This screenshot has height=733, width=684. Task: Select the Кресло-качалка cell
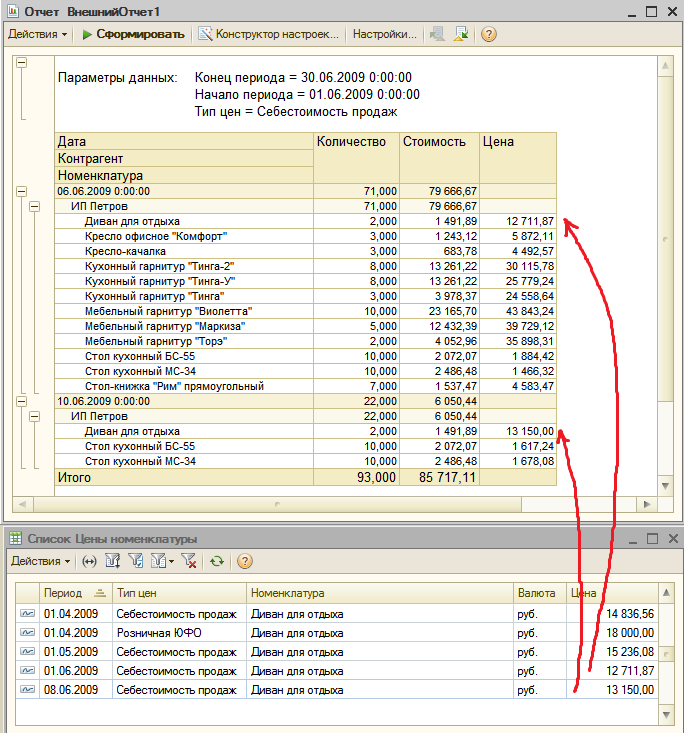pyautogui.click(x=184, y=251)
